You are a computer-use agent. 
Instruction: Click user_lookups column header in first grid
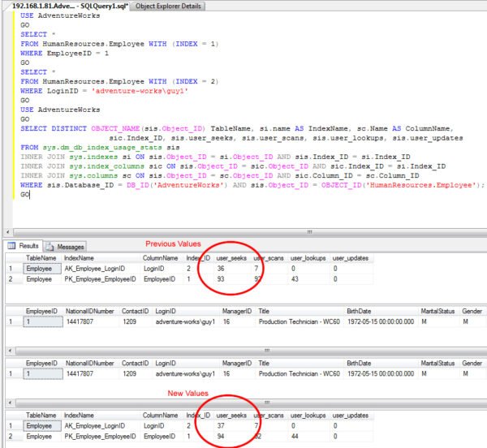(x=308, y=258)
